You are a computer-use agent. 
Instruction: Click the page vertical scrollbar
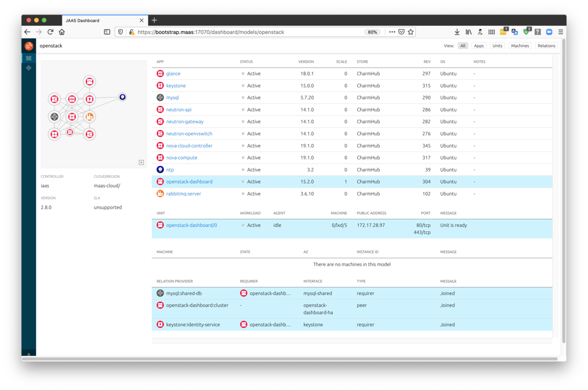coord(563,191)
